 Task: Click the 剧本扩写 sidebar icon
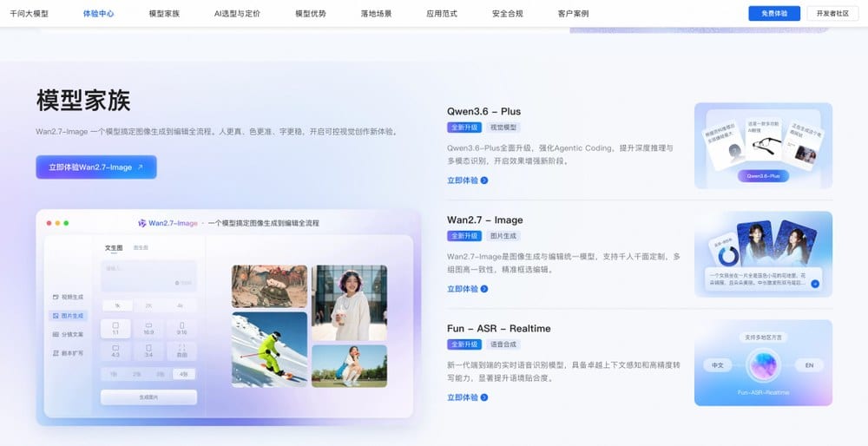coord(56,353)
